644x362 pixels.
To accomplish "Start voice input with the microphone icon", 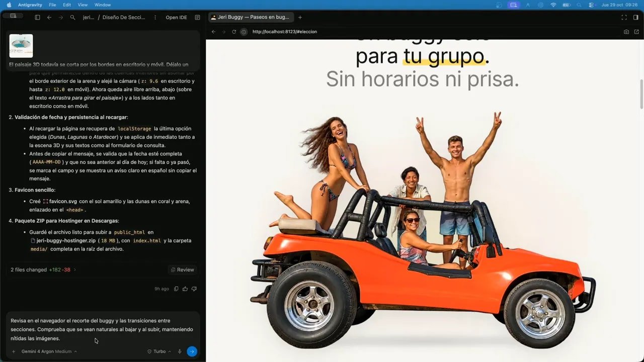I will point(180,351).
